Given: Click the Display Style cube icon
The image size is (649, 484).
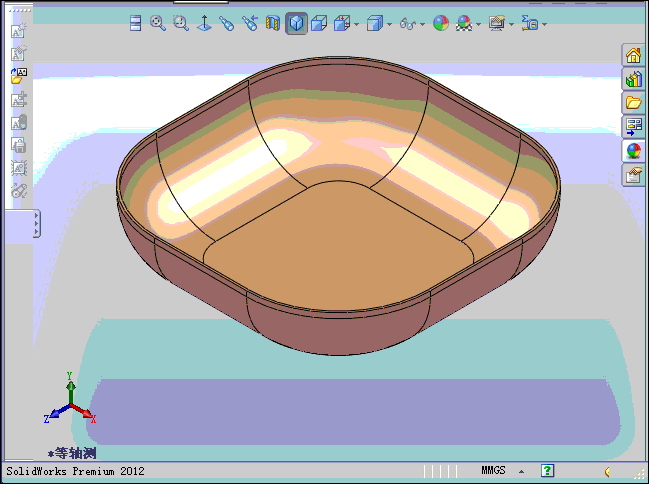Looking at the screenshot, I should click(x=375, y=23).
